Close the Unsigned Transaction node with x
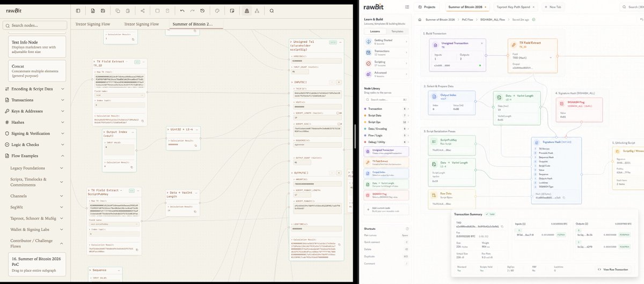The width and height of the screenshot is (644, 284). click(481, 42)
